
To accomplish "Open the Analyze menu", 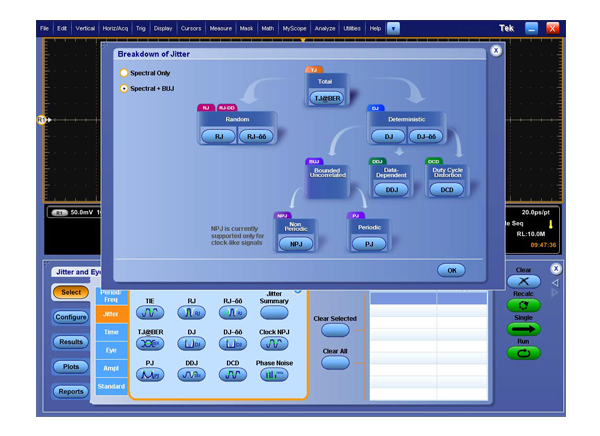I will coord(324,28).
